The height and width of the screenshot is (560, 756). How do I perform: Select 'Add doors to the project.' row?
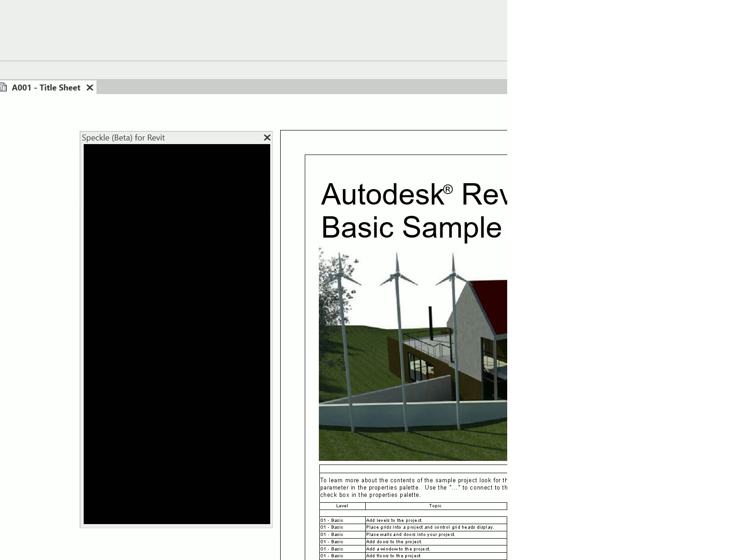pyautogui.click(x=413, y=542)
